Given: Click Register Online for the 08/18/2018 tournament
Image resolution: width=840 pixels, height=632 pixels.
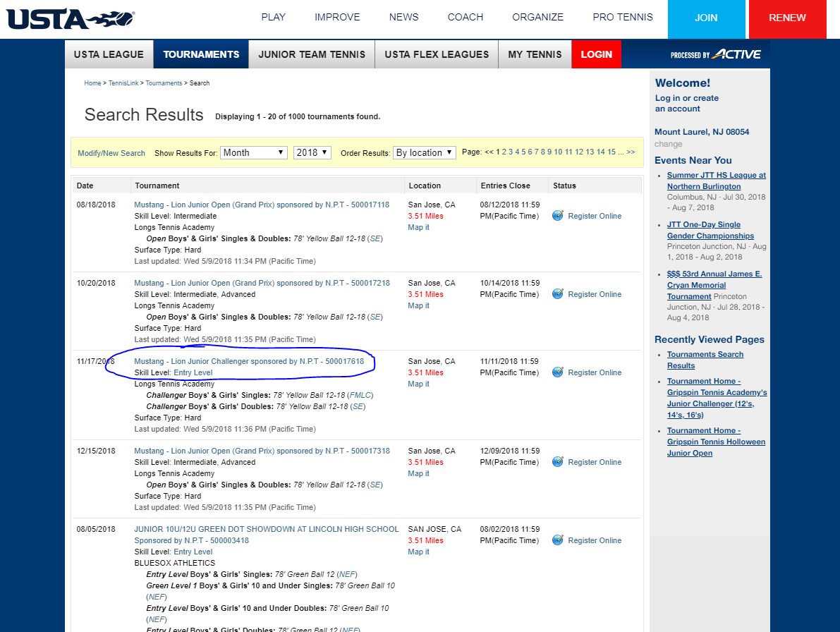Looking at the screenshot, I should (x=595, y=216).
